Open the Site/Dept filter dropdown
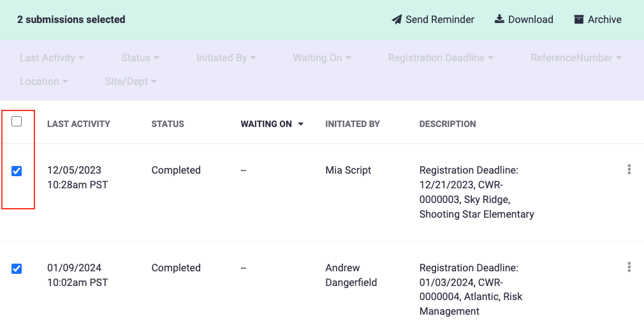 coord(131,82)
